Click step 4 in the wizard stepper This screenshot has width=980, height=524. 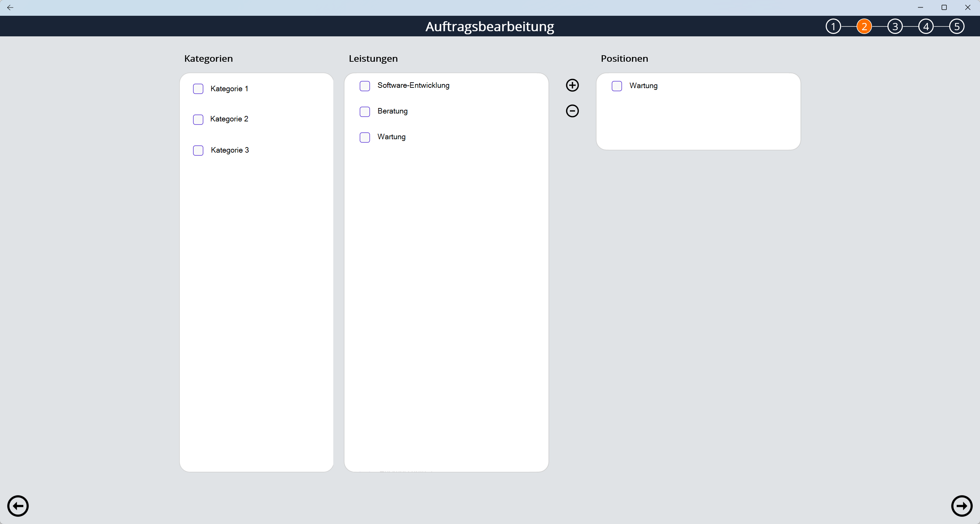(x=926, y=26)
